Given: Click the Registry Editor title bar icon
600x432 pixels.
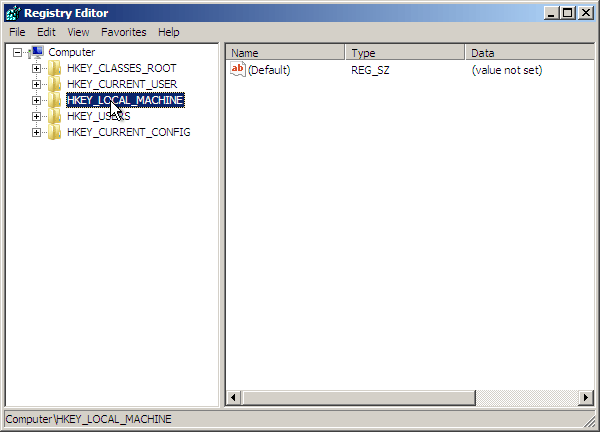Looking at the screenshot, I should pyautogui.click(x=13, y=13).
